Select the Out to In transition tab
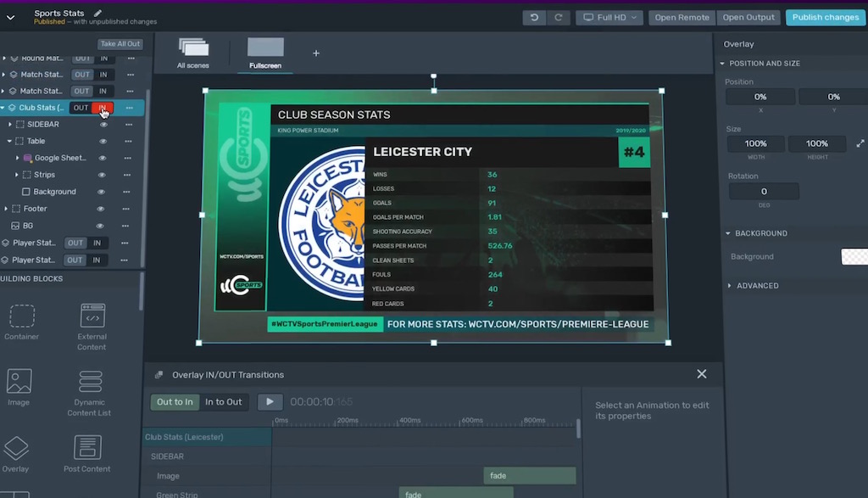The height and width of the screenshot is (498, 868). 175,401
